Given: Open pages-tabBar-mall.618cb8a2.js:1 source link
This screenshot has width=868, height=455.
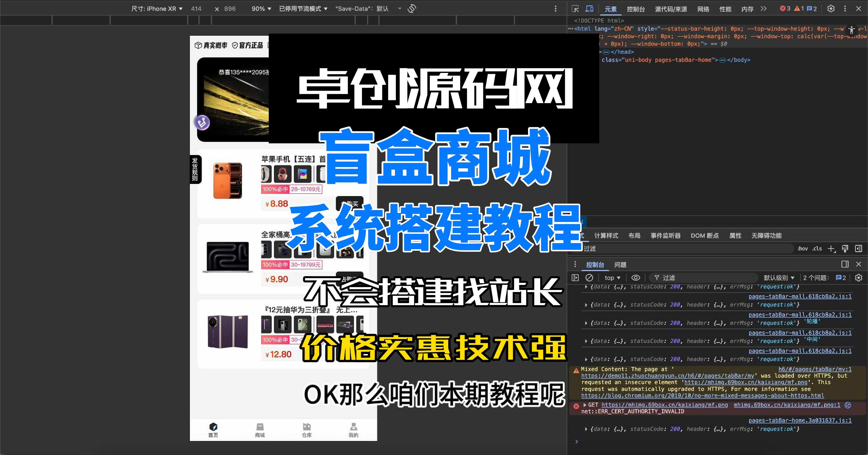Looking at the screenshot, I should pos(800,297).
